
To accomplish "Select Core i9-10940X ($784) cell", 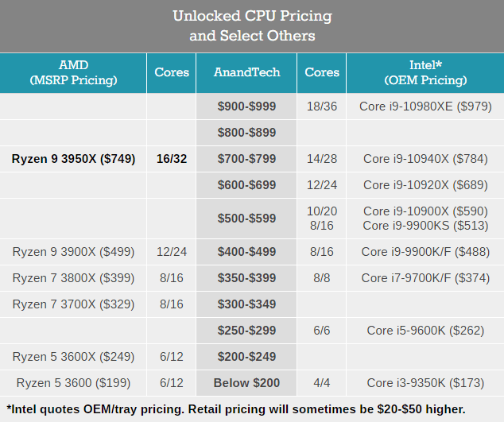I will pos(425,159).
